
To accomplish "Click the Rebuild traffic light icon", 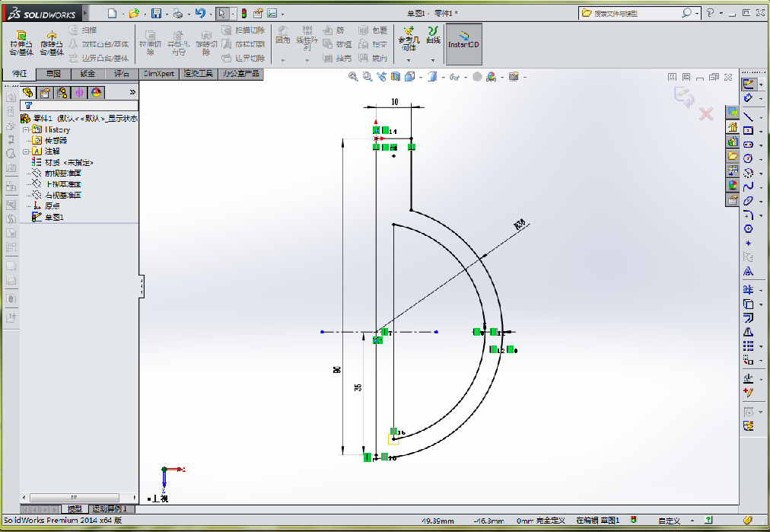I will click(243, 13).
